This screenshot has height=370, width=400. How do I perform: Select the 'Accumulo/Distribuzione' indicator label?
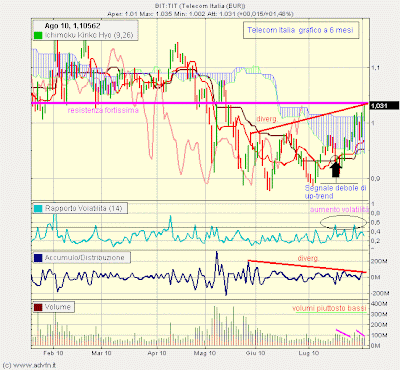click(85, 258)
